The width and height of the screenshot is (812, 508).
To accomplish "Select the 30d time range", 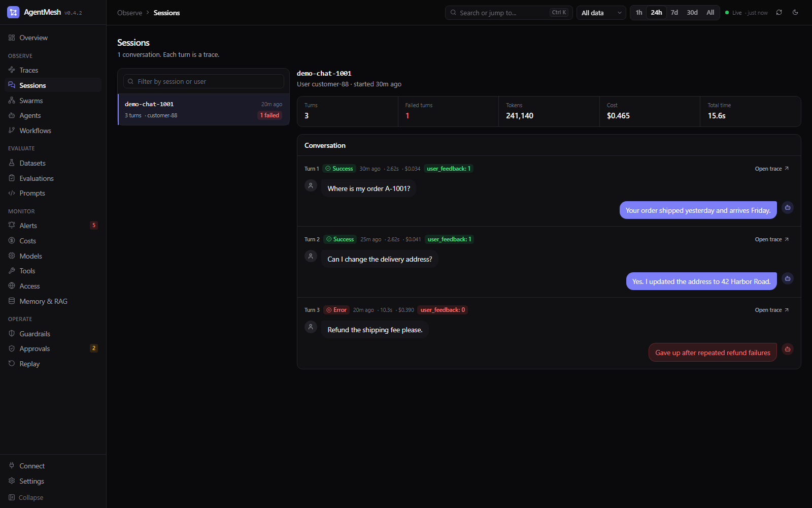I will coord(692,13).
